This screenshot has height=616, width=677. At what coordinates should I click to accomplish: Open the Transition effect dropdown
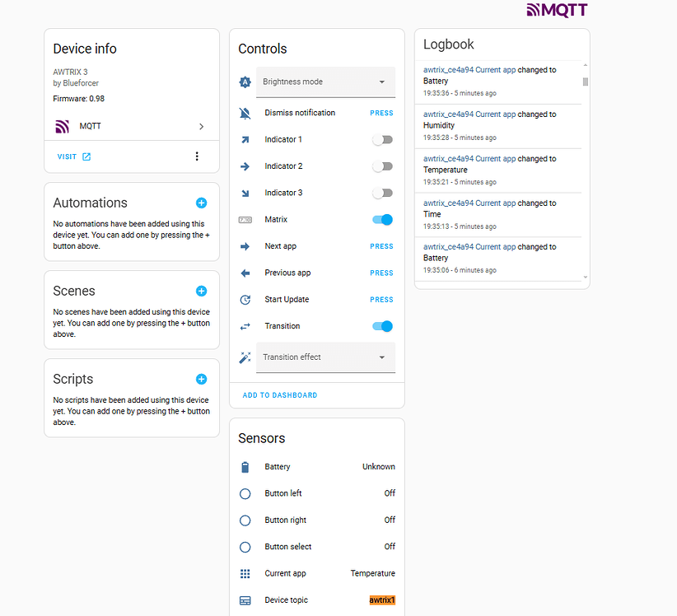pyautogui.click(x=325, y=357)
